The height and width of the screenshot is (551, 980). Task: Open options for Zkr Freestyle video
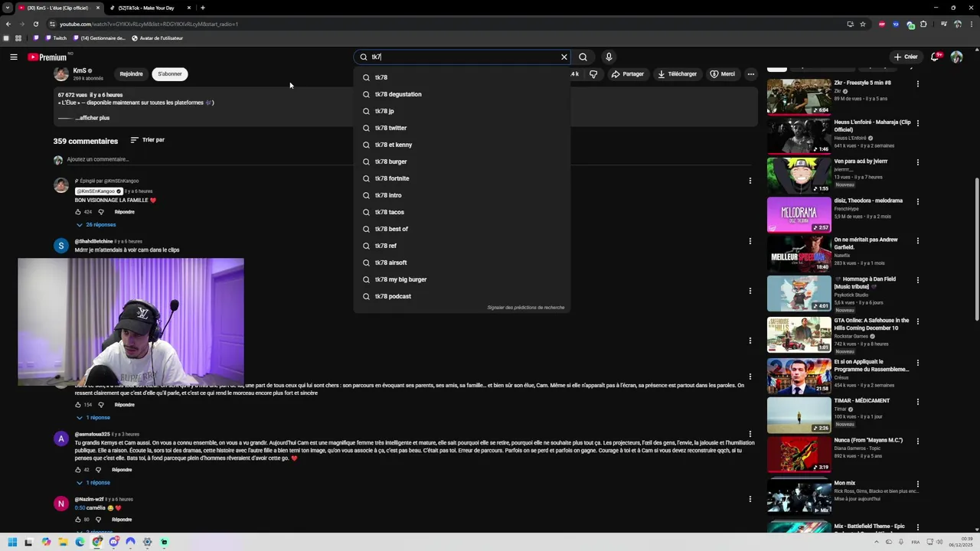click(x=917, y=83)
